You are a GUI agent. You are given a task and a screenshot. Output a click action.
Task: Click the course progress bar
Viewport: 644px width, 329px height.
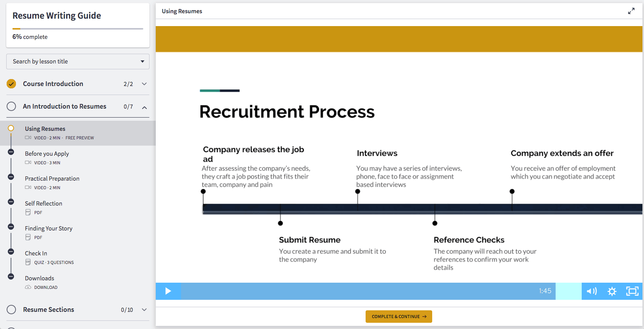click(x=78, y=28)
